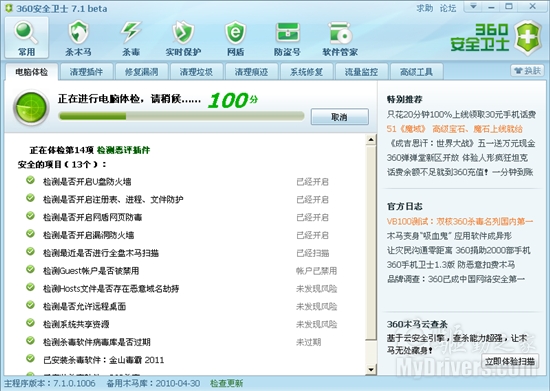Click the checkmark icon beside 已安装杀毒软件
550x391 pixels.
31,358
